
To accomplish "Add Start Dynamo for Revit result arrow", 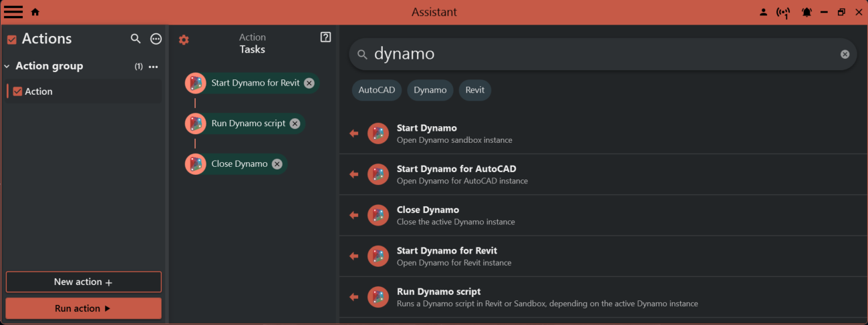I will click(353, 256).
